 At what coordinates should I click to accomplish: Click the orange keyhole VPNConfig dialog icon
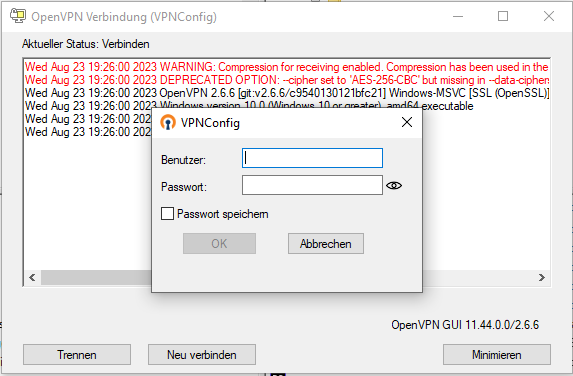tap(168, 122)
